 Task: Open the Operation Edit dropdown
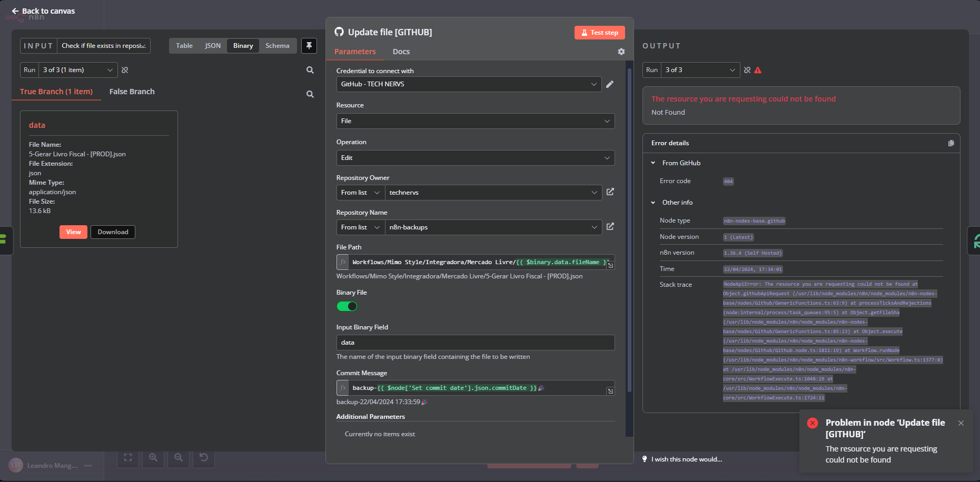click(x=476, y=158)
